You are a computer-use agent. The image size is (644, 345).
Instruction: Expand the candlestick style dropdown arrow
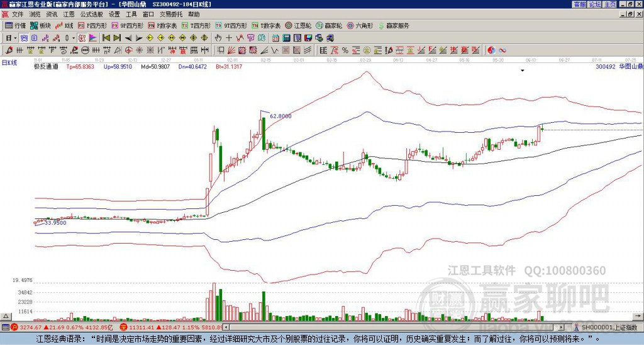(74, 38)
